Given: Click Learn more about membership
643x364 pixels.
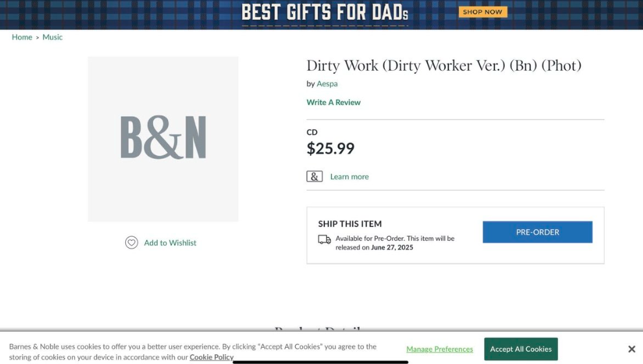Looking at the screenshot, I should tap(349, 176).
